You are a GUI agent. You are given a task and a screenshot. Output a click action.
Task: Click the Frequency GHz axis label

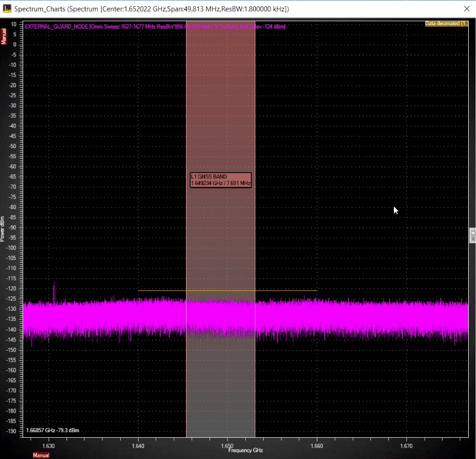pos(245,450)
